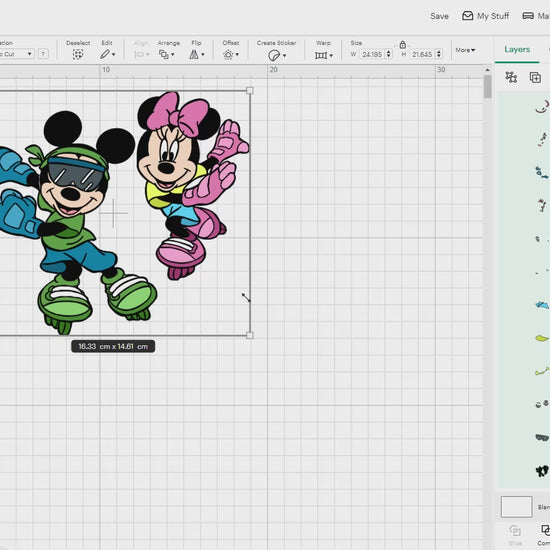
Task: Toggle the size aspect-ratio lock
Action: tap(403, 45)
